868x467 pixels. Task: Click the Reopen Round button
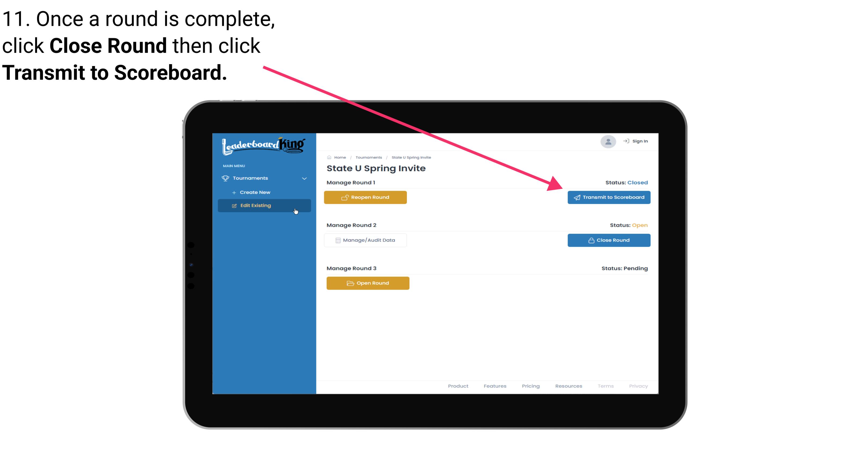click(x=366, y=197)
